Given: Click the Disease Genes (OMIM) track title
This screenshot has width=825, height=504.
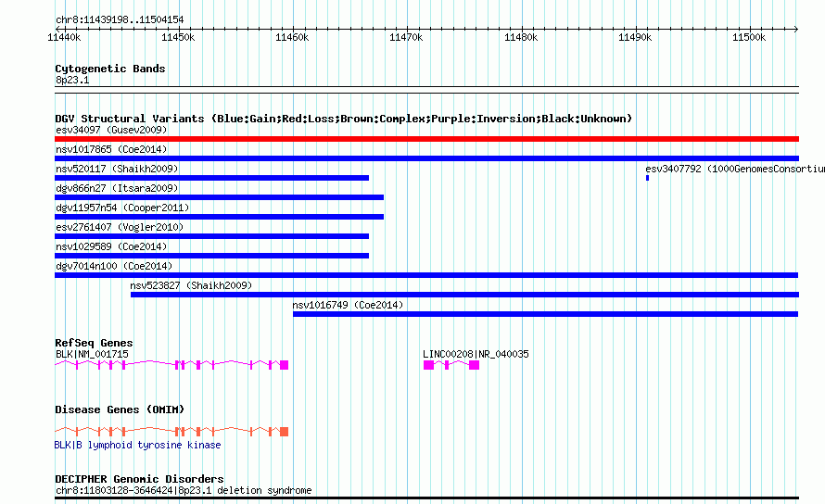Looking at the screenshot, I should [120, 409].
